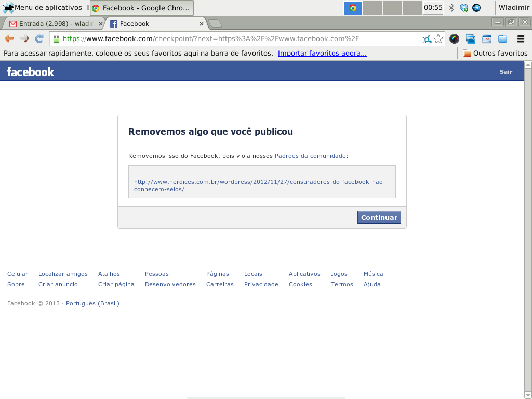Open the Sobre footer link

16,284
